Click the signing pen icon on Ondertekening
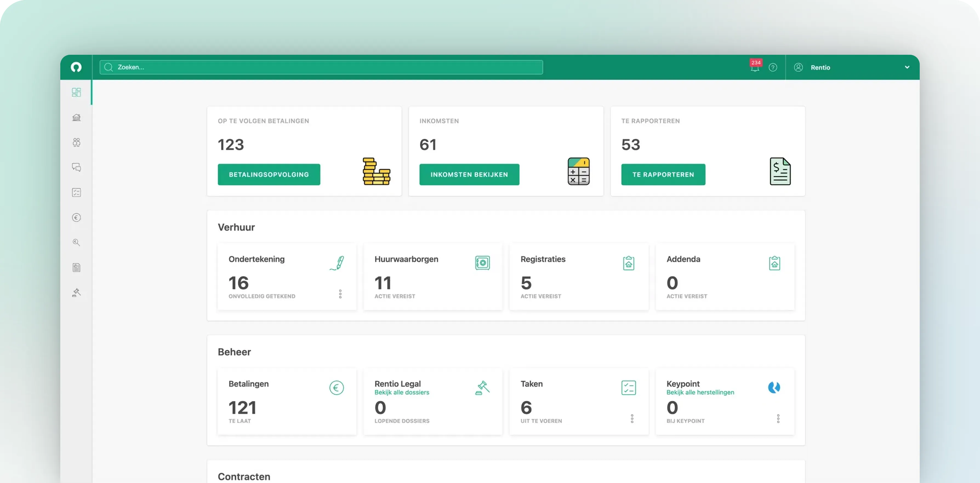 tap(337, 263)
